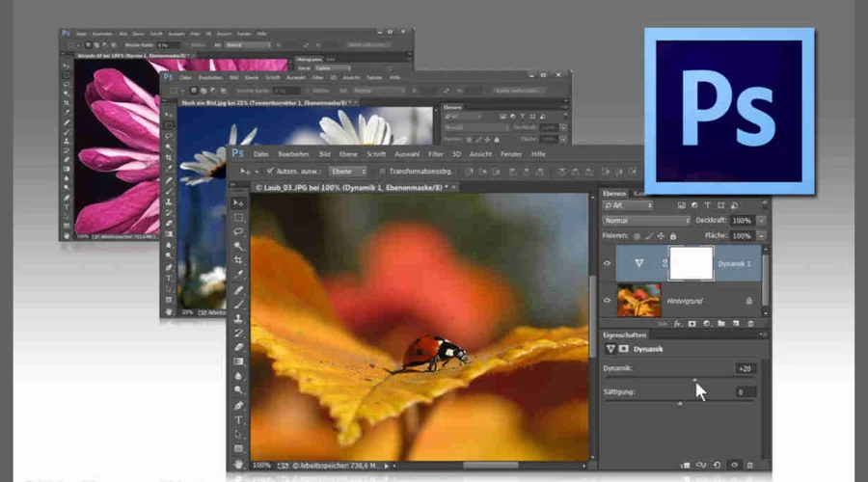The width and height of the screenshot is (868, 482).
Task: Open the Ebene auto-select dropdown
Action: [x=347, y=171]
